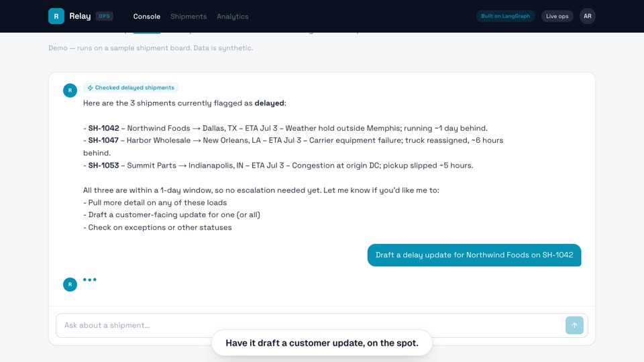Click the typing indicator R avatar
Screen dimensions: 644x362
click(x=70, y=284)
